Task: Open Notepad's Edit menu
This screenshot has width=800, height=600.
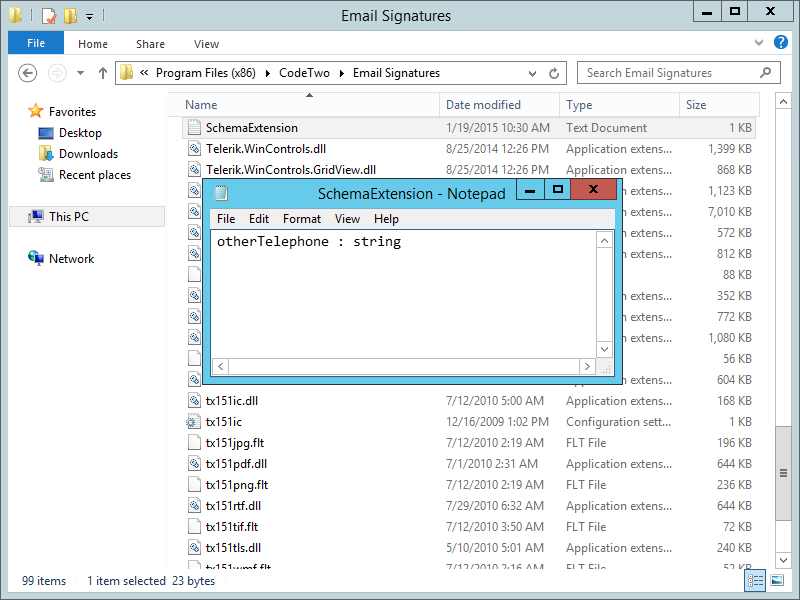Action: (259, 219)
